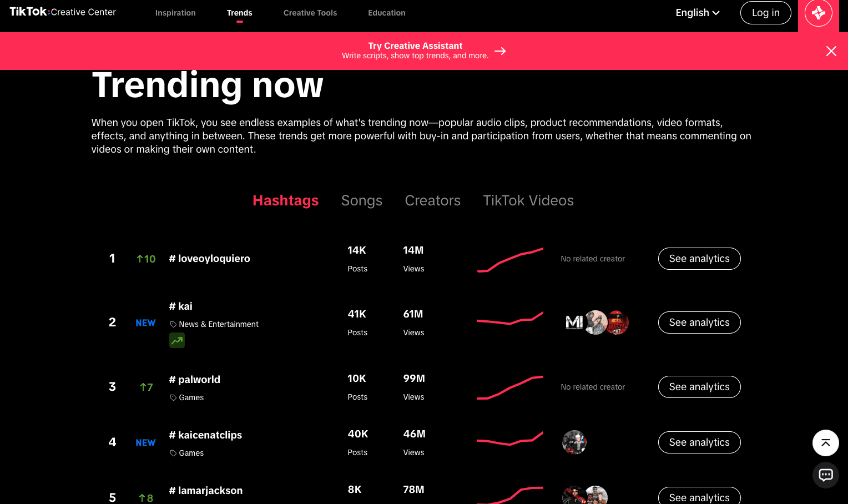Open the Inspiration menu
Viewport: 848px width, 504px height.
(175, 13)
